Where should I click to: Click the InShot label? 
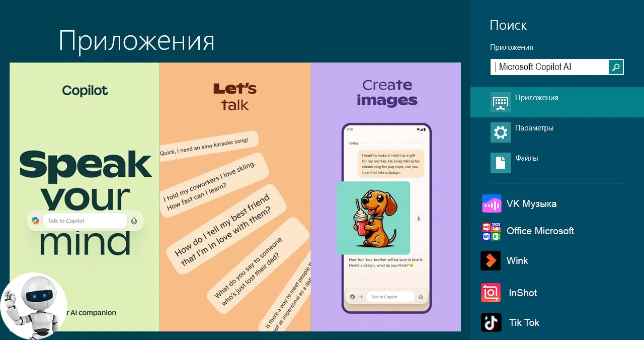coord(523,293)
